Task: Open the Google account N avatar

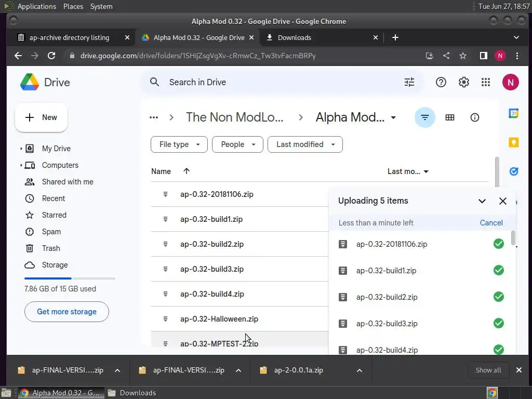Action: (510, 82)
